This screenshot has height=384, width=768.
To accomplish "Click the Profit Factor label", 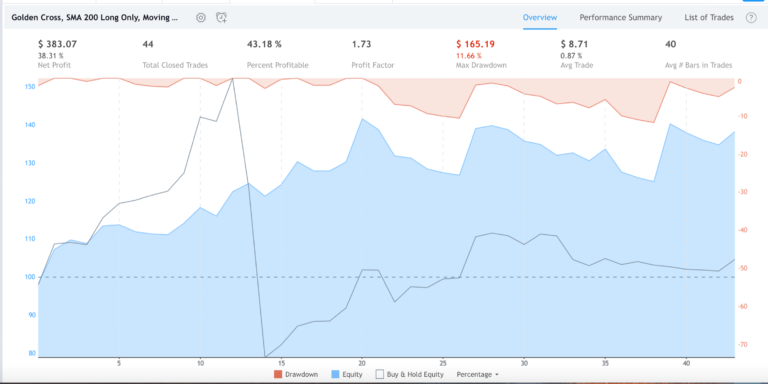I will [373, 65].
